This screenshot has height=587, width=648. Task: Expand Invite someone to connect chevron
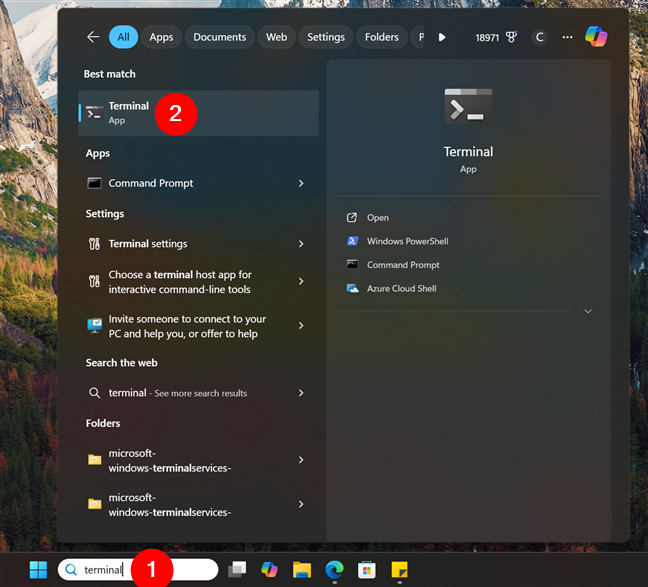click(x=301, y=326)
